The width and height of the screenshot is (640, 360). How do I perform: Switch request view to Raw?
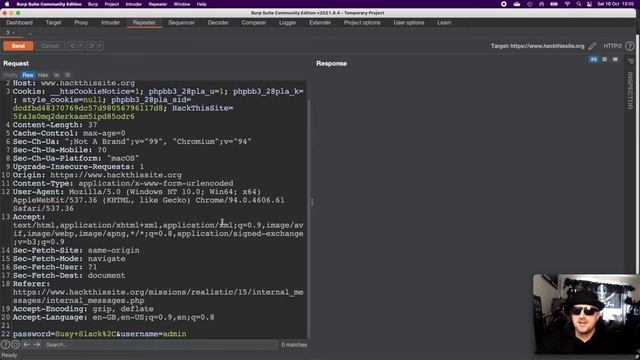click(28, 75)
